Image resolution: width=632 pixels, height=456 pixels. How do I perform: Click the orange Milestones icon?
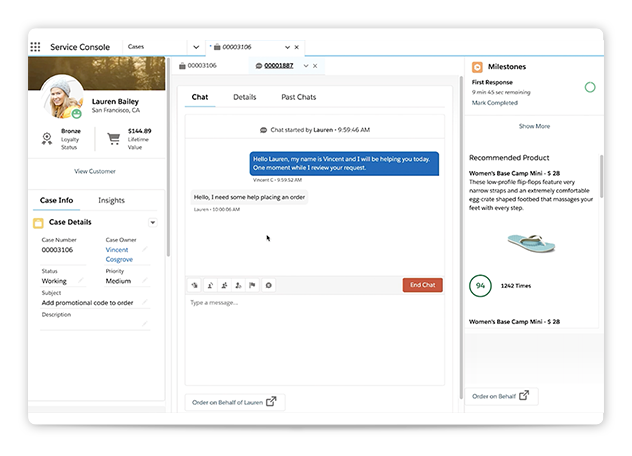coord(477,66)
